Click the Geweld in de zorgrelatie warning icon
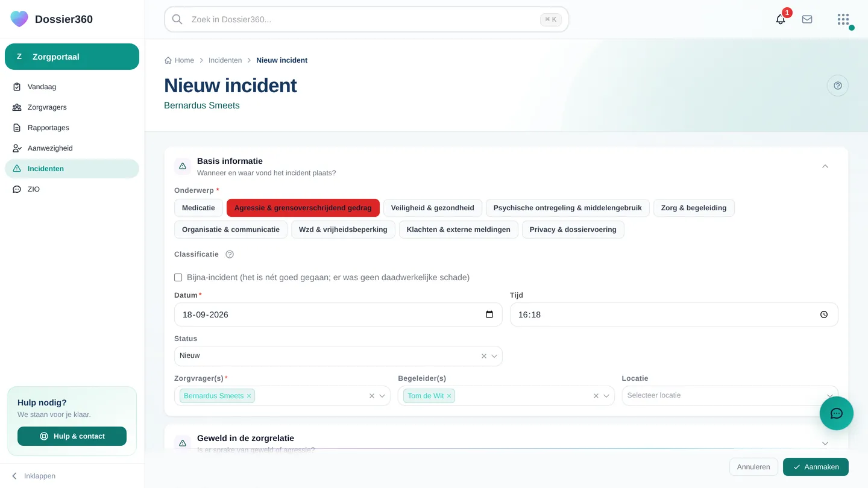Screen dimensions: 868x488 [183, 443]
